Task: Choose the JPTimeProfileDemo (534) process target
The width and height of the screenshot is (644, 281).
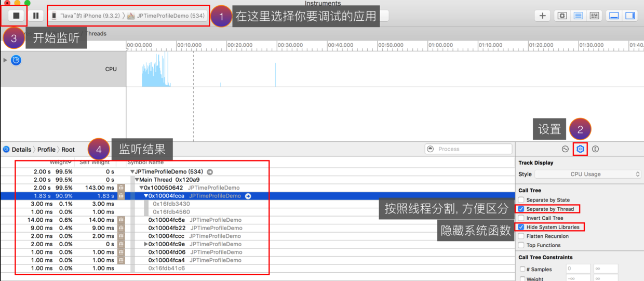Action: pyautogui.click(x=166, y=16)
